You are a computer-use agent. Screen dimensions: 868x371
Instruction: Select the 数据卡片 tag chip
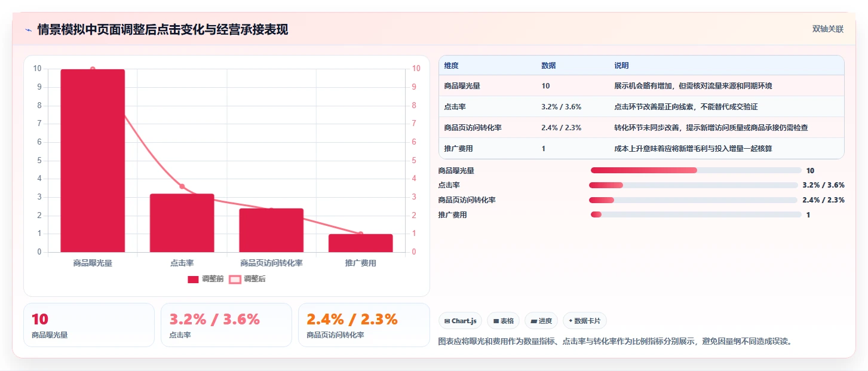(585, 321)
